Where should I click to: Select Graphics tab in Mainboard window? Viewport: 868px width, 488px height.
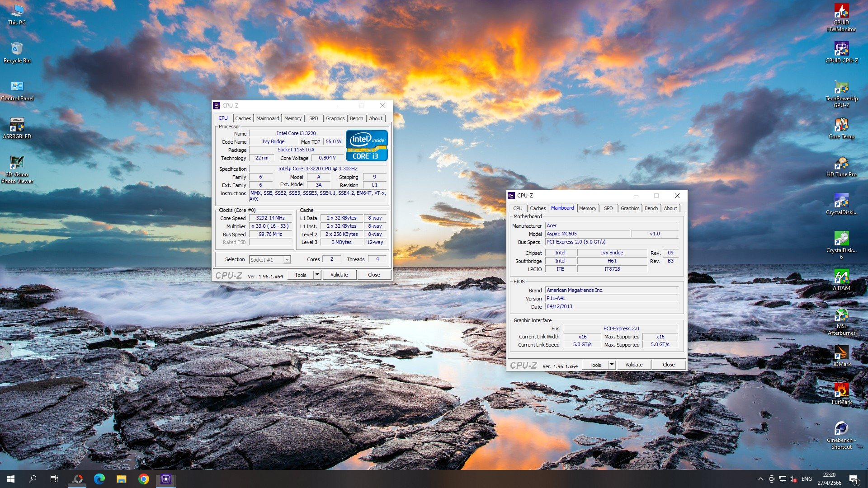(630, 208)
